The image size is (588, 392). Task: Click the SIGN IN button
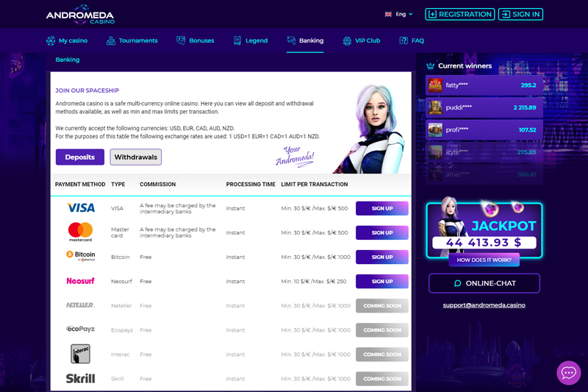click(520, 14)
